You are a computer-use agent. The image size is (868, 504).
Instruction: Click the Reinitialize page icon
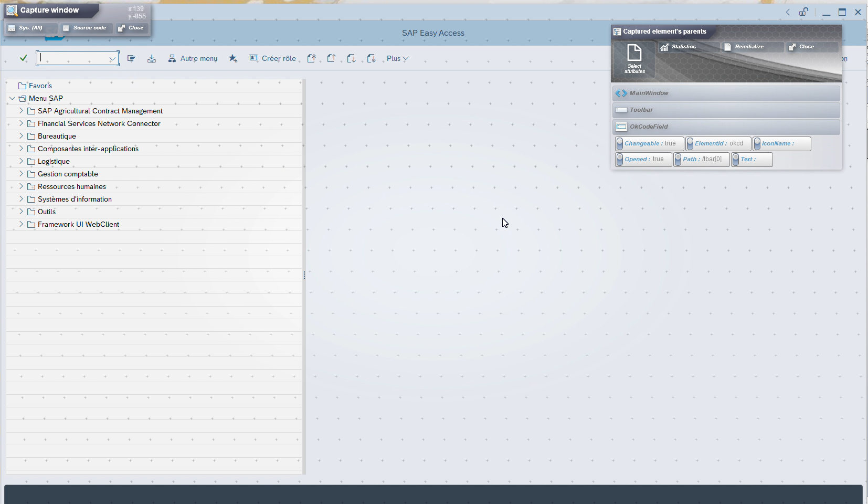click(727, 47)
